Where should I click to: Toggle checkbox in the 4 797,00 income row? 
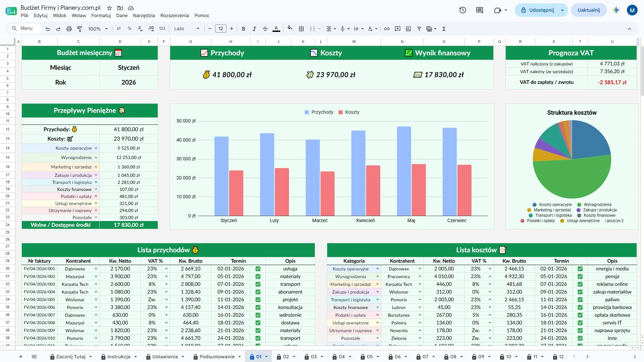click(258, 276)
